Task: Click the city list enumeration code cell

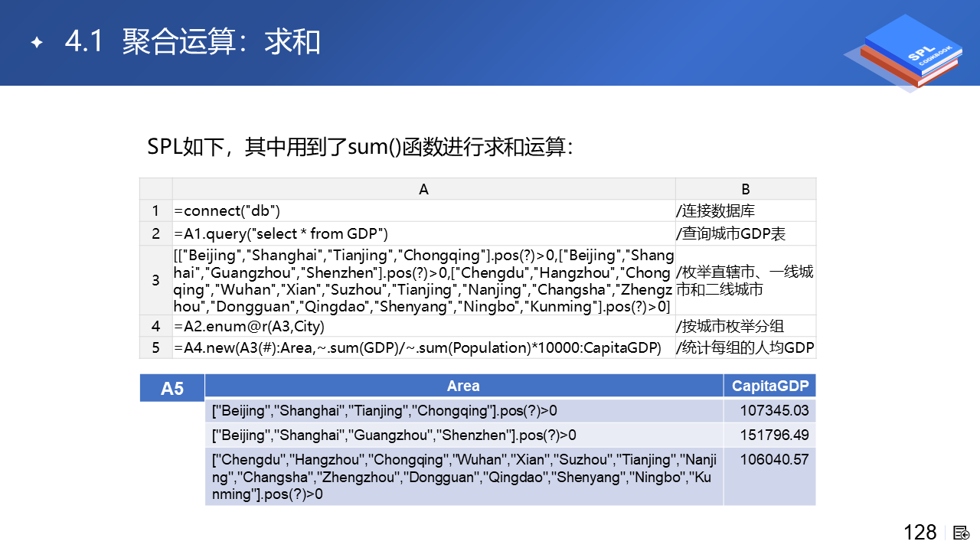Action: tap(424, 280)
